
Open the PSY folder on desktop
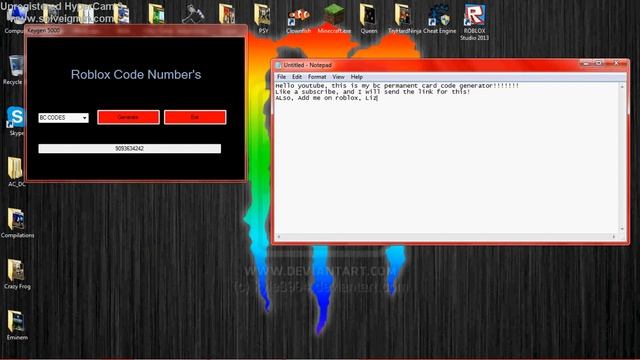click(263, 16)
